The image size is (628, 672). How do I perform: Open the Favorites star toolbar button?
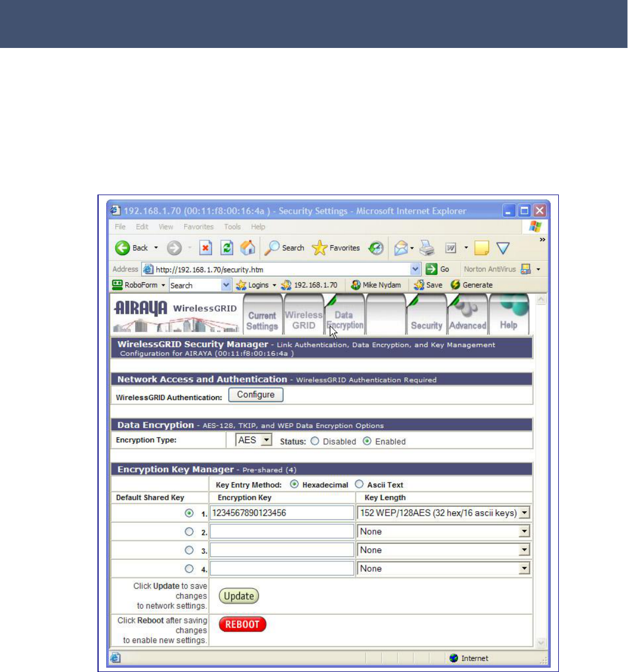click(336, 248)
